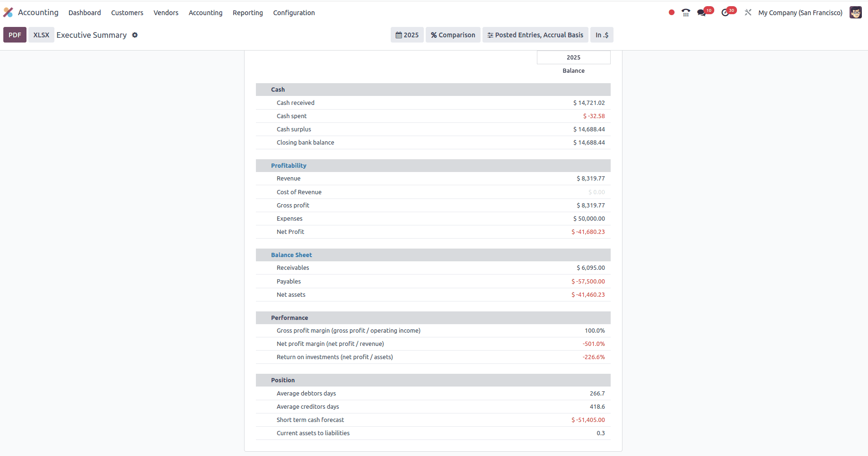Download the report as XLSX
This screenshot has width=868, height=456.
tap(41, 34)
